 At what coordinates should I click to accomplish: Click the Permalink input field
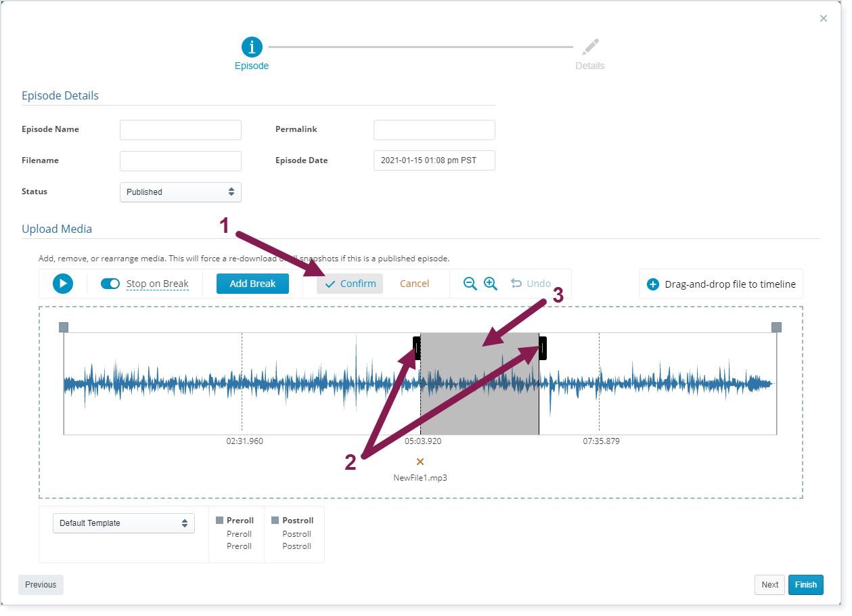434,129
